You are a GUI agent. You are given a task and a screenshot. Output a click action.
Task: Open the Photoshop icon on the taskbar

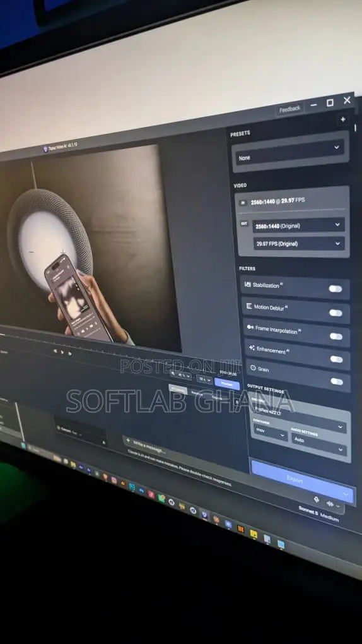[142, 491]
